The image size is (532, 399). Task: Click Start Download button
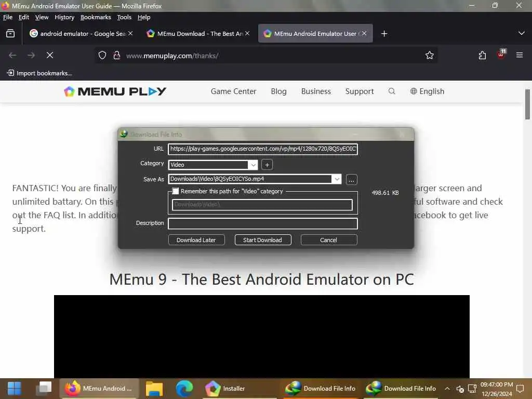(x=262, y=240)
